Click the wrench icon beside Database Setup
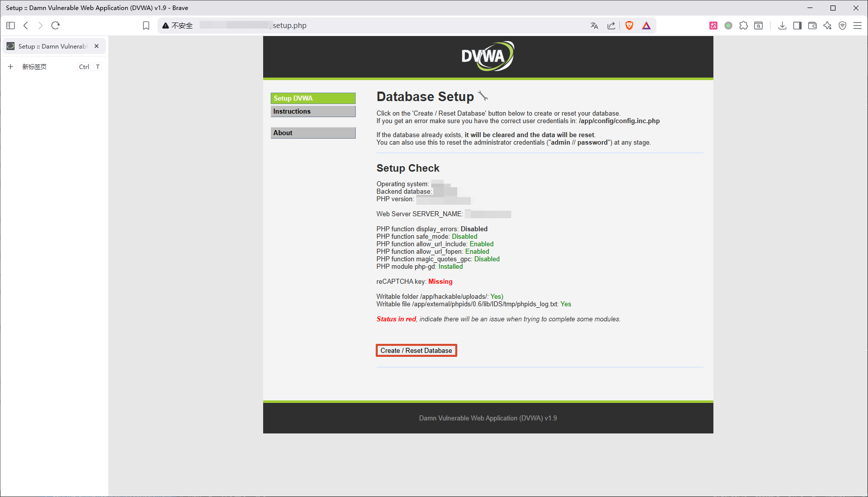The width and height of the screenshot is (868, 497). tap(483, 96)
